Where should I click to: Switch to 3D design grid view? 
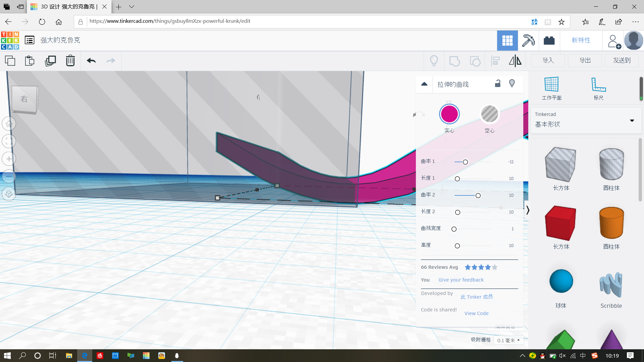[507, 41]
